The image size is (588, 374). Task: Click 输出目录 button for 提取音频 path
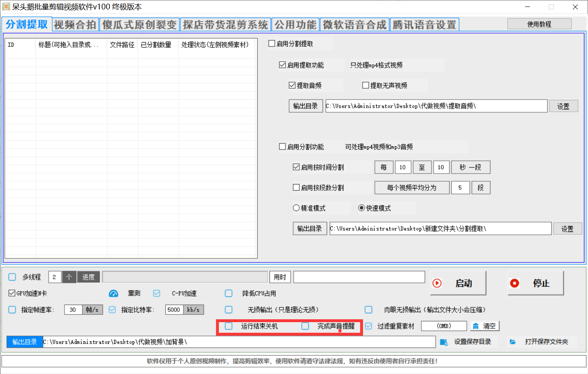click(305, 106)
